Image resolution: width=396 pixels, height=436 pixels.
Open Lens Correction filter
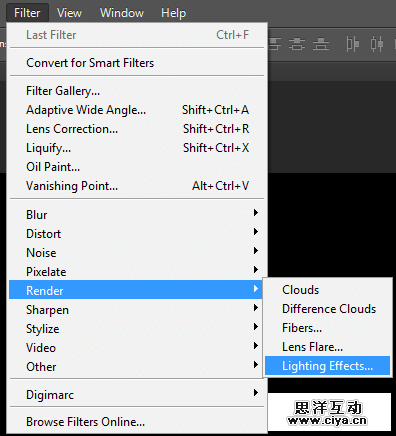[x=137, y=129]
